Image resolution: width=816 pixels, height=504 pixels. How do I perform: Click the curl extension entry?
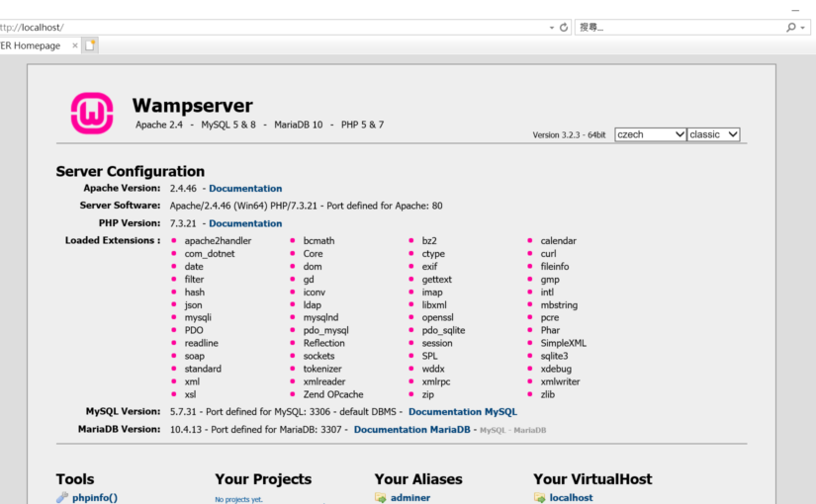click(x=548, y=254)
